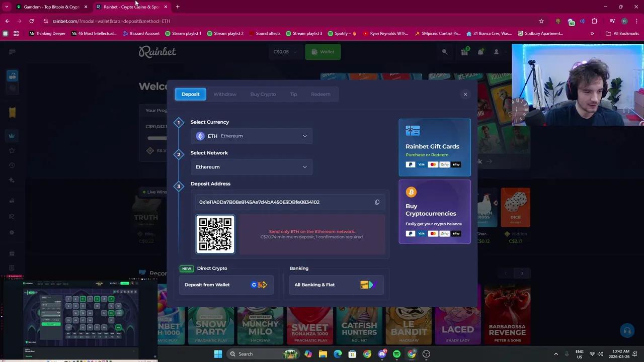Screen dimensions: 644x362
Task: Open the Rainbet sidebar hamburger menu
Action: pyautogui.click(x=13, y=52)
